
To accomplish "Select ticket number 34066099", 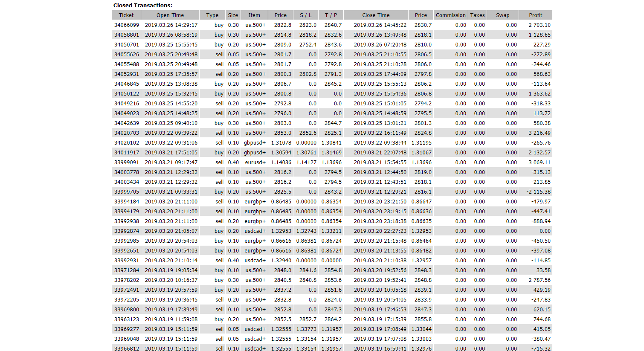I will [127, 25].
